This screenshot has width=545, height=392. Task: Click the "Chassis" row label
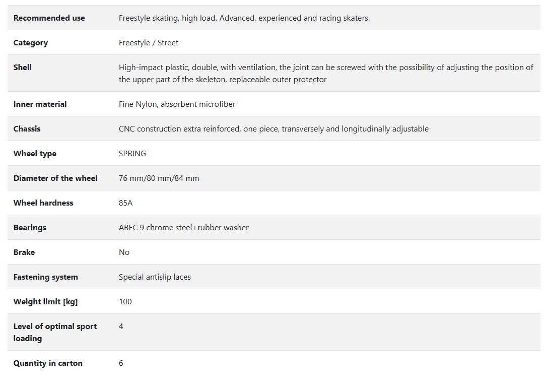point(27,129)
